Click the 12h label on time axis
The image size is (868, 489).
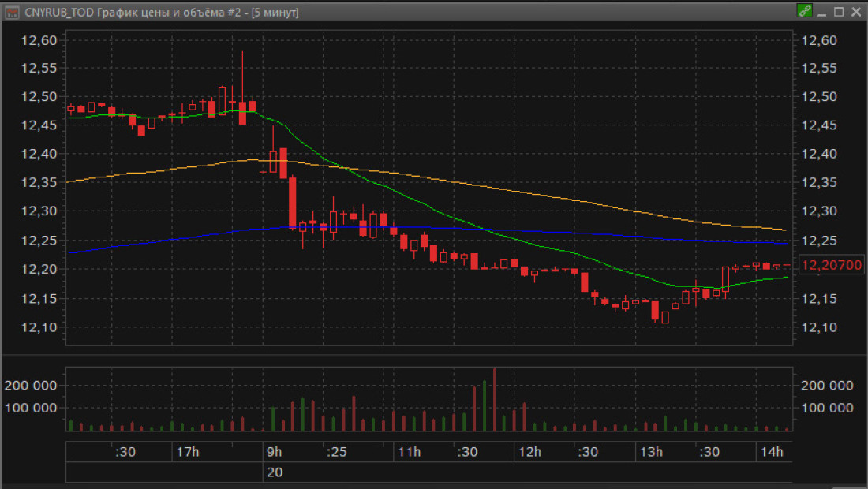pos(529,452)
